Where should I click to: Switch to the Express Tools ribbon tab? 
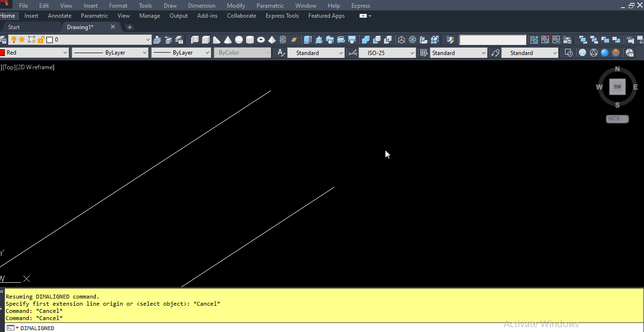[x=282, y=16]
